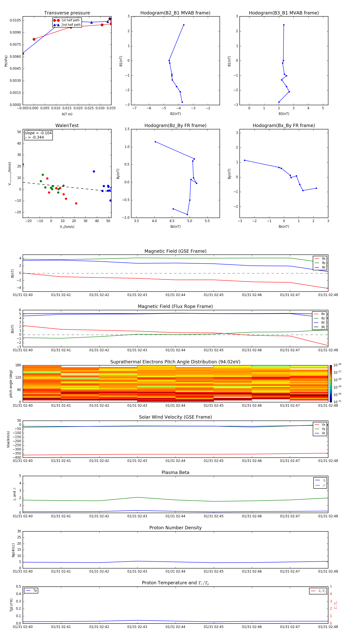351x644 pixels.
Task: Select the "V_A(km/s)" x-axis label
Action: tap(67, 227)
